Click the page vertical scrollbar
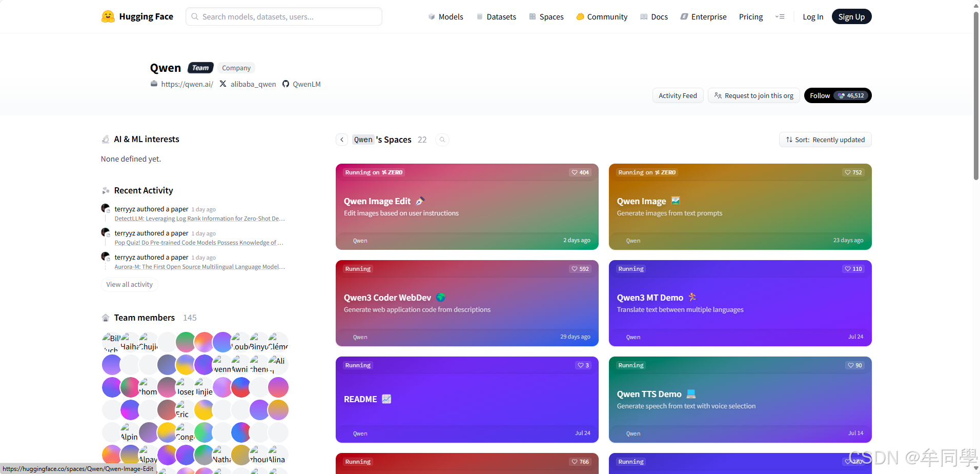This screenshot has height=474, width=980. tap(976, 95)
